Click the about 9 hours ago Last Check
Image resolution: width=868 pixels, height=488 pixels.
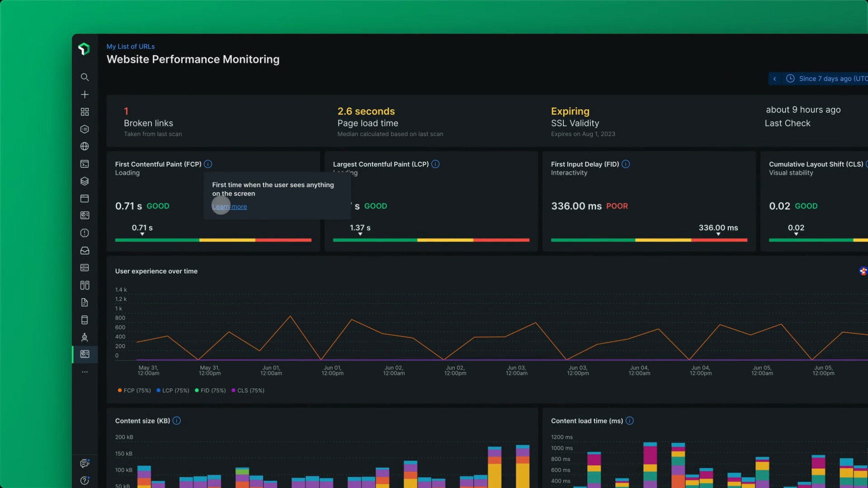803,110
